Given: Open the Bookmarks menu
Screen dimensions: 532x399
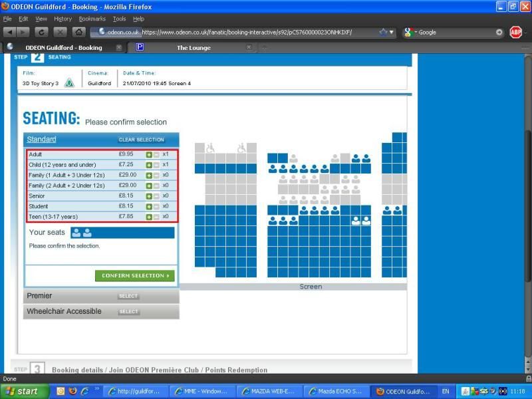Looking at the screenshot, I should coord(92,19).
